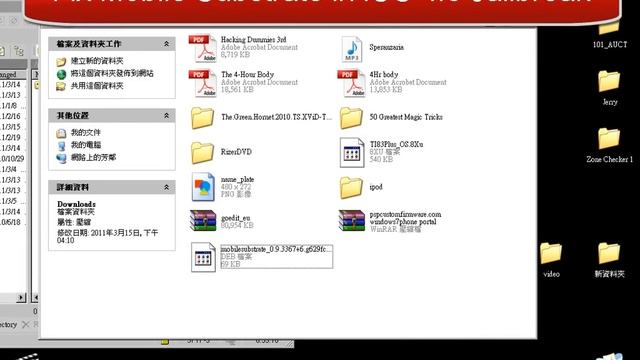This screenshot has height=360, width=640.
Task: Collapse the 檔案及資料夾工作 panel
Action: 166,44
